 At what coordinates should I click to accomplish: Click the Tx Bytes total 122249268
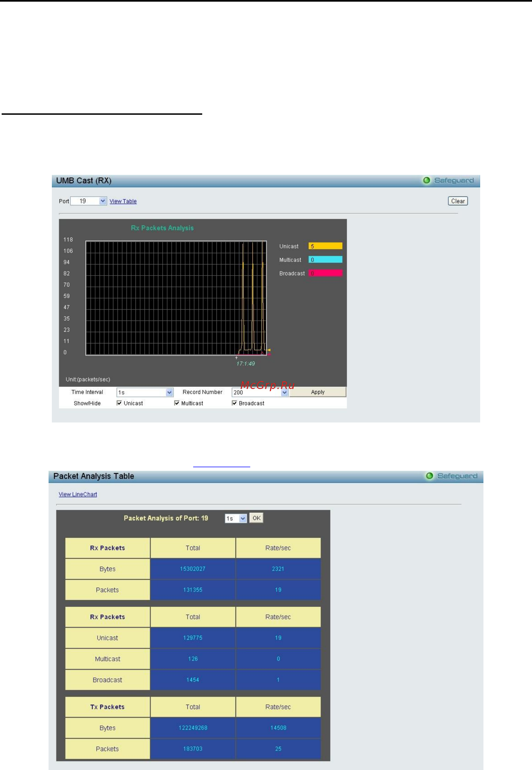tap(193, 728)
